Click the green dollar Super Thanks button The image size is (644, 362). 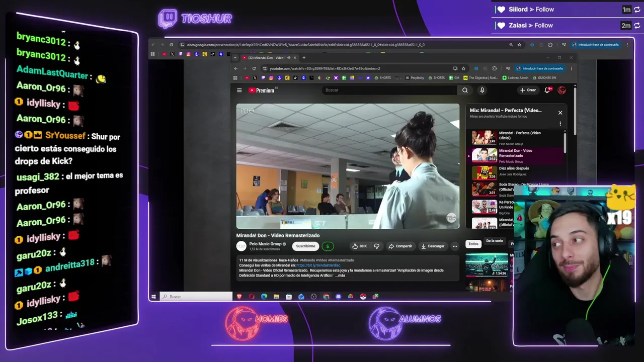click(x=328, y=246)
